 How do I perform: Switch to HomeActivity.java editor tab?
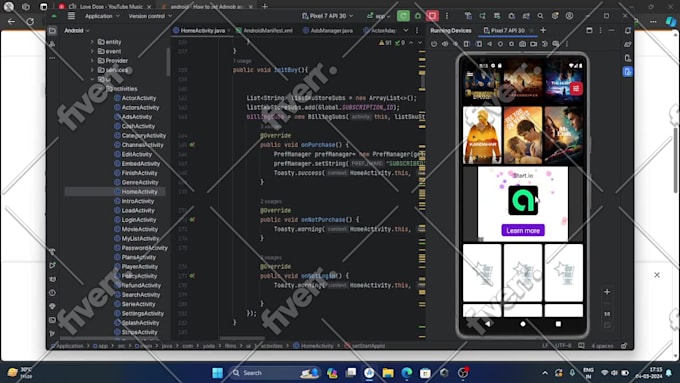click(x=202, y=30)
